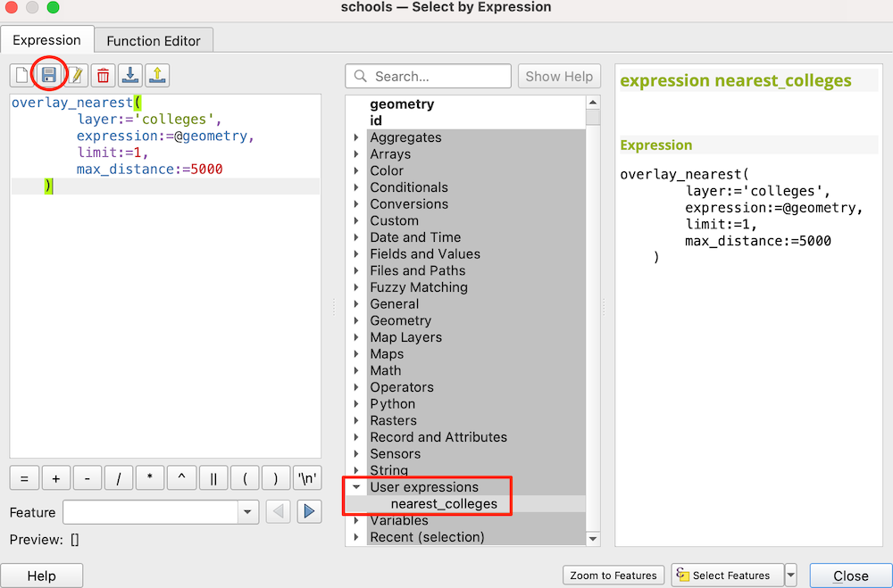Image resolution: width=893 pixels, height=588 pixels.
Task: Delete stored expression with the red trash icon
Action: tap(103, 75)
